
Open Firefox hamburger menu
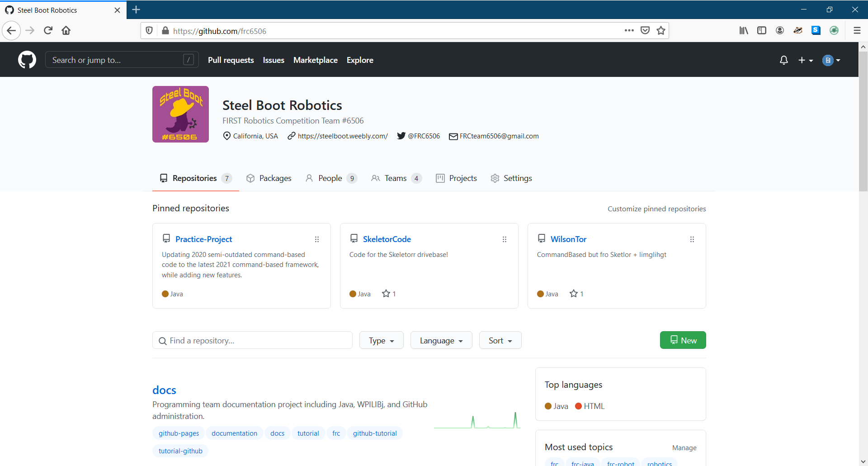click(857, 31)
